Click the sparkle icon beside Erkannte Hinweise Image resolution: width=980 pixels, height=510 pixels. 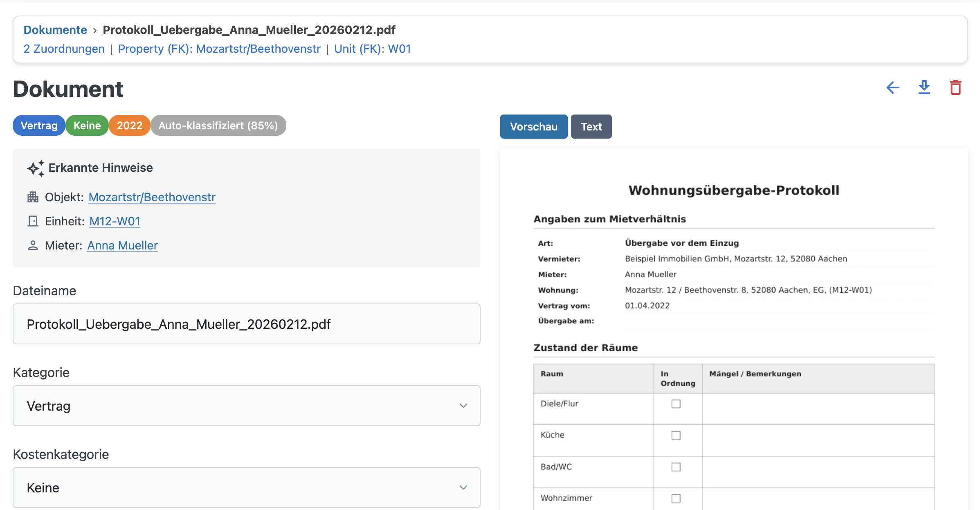(36, 168)
